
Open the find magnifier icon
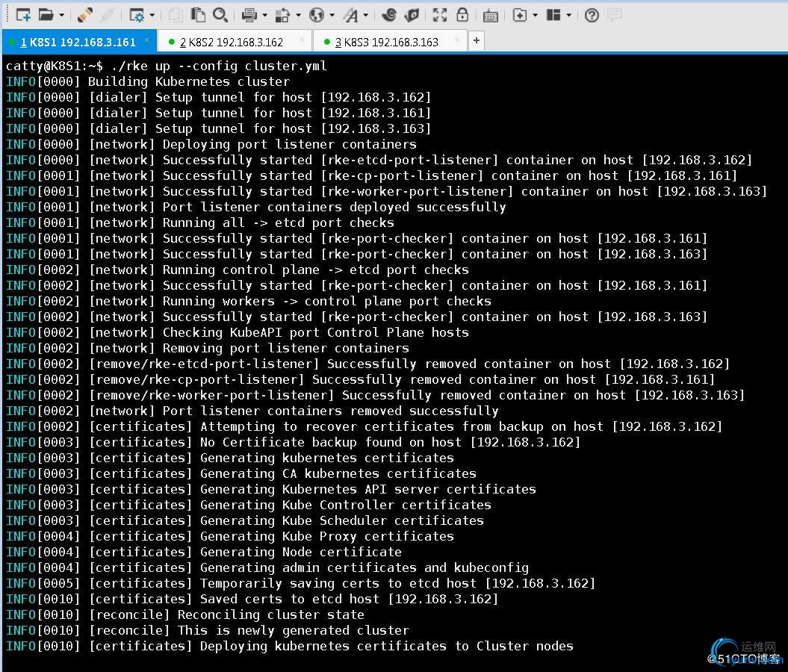pyautogui.click(x=220, y=15)
